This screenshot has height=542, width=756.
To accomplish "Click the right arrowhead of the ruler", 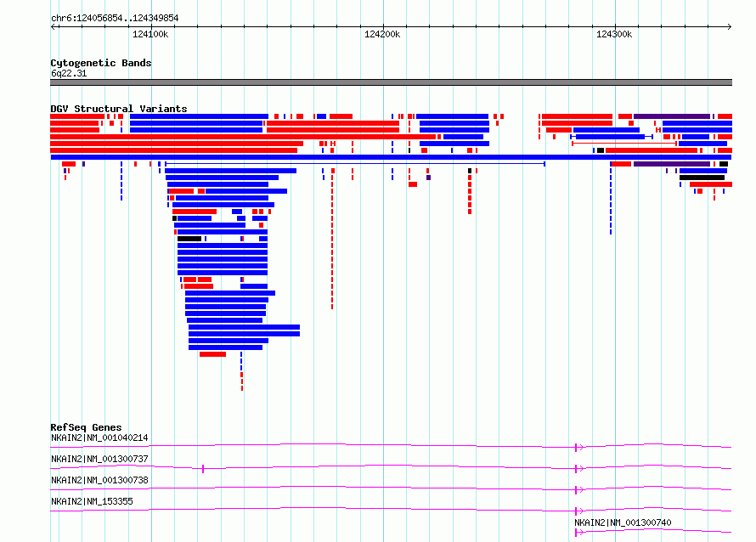I will tap(729, 26).
